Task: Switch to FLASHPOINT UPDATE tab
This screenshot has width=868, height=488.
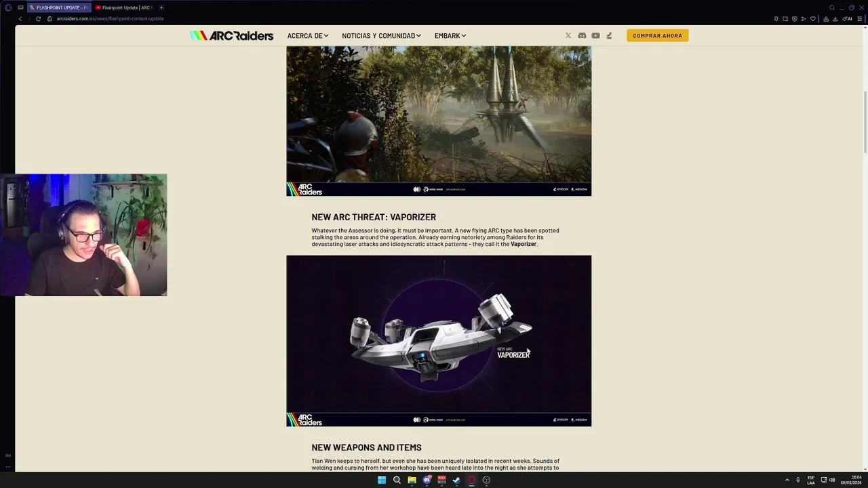Action: [58, 7]
